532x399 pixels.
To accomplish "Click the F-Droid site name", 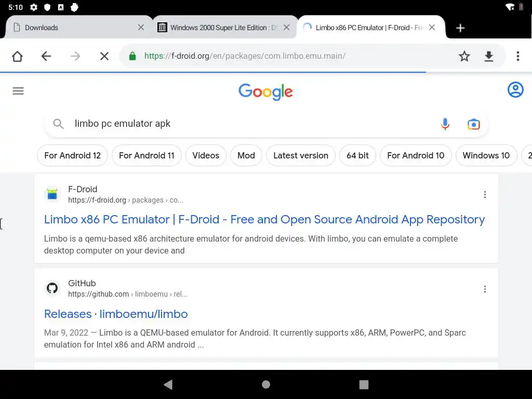I will pyautogui.click(x=83, y=189).
